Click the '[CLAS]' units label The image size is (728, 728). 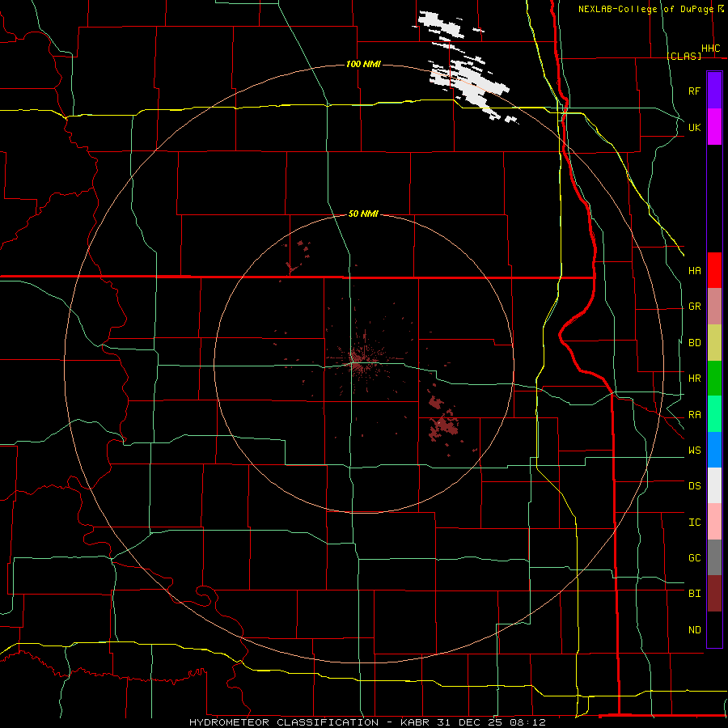[x=684, y=56]
